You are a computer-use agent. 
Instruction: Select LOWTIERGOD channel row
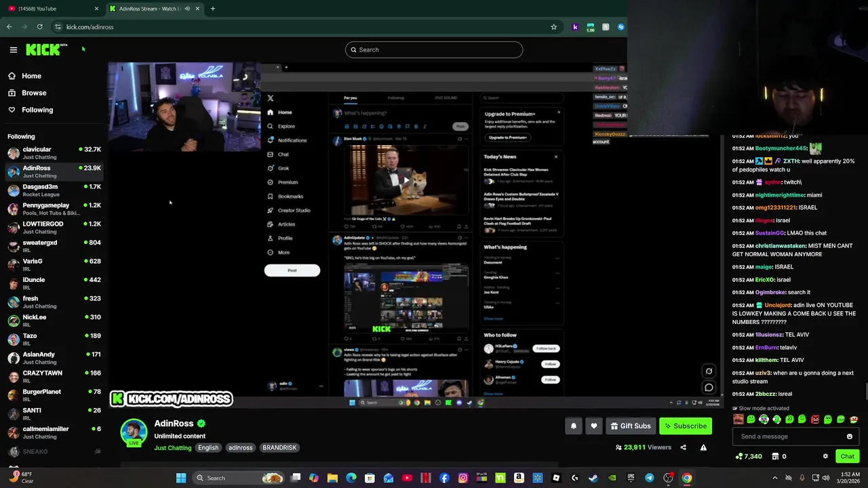click(x=54, y=228)
